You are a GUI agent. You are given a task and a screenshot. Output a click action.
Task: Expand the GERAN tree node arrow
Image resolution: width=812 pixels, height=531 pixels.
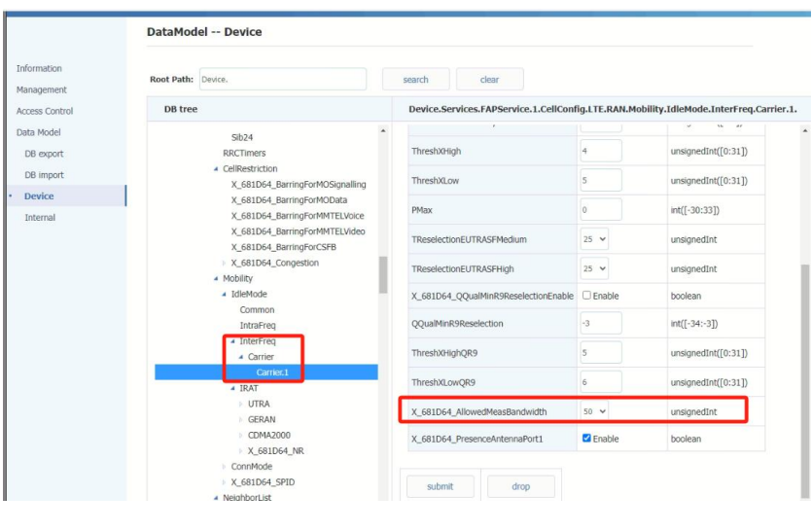coord(240,420)
